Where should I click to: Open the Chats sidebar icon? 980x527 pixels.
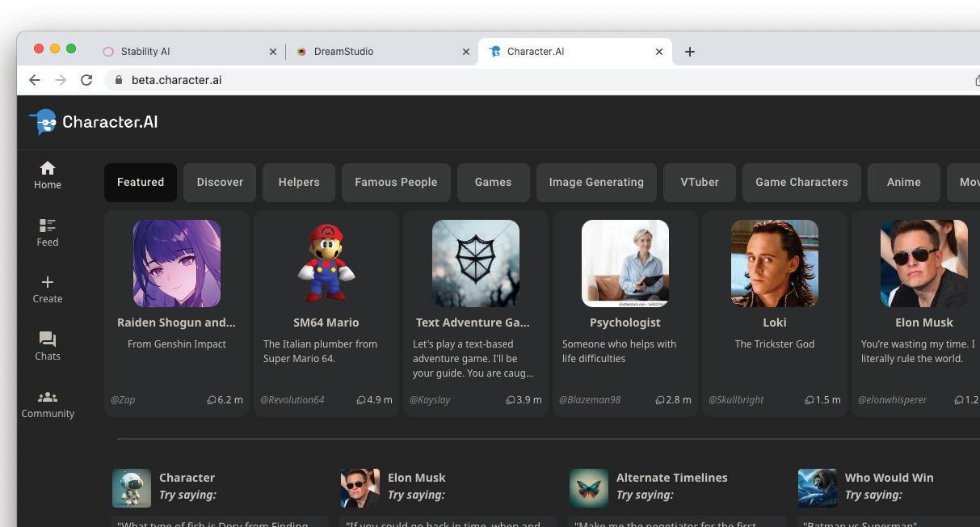(48, 339)
